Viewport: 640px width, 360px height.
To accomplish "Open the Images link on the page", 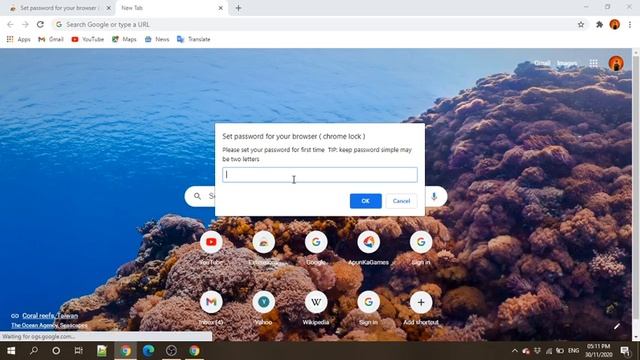I will [567, 63].
